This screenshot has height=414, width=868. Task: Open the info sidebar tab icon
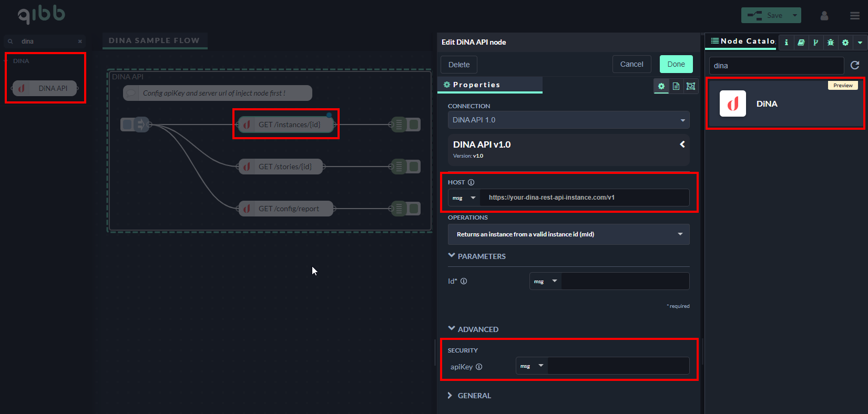point(786,43)
